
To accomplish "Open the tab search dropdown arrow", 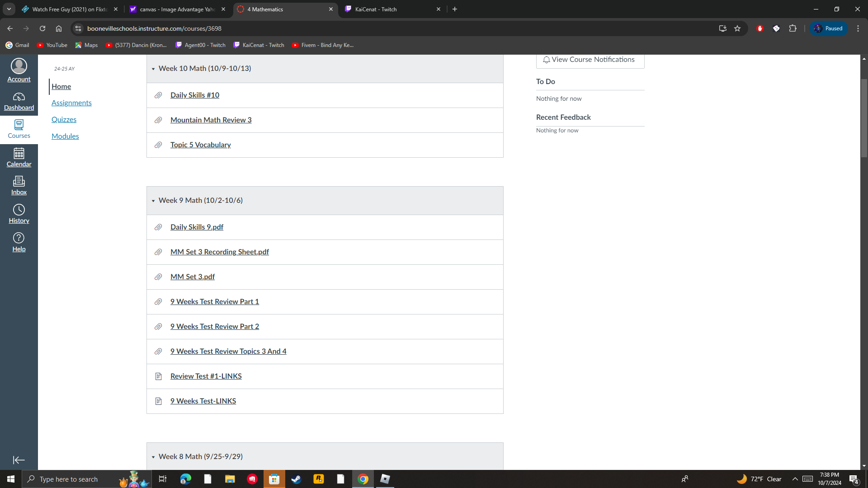I will point(9,9).
